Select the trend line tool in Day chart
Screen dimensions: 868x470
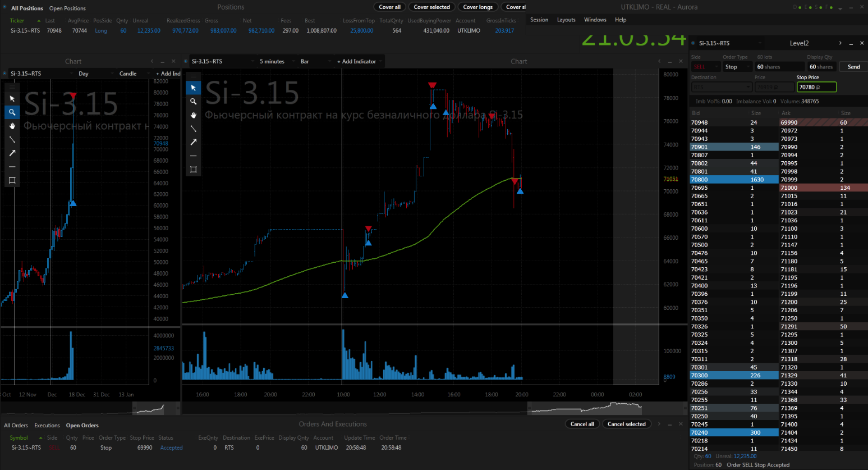[12, 139]
